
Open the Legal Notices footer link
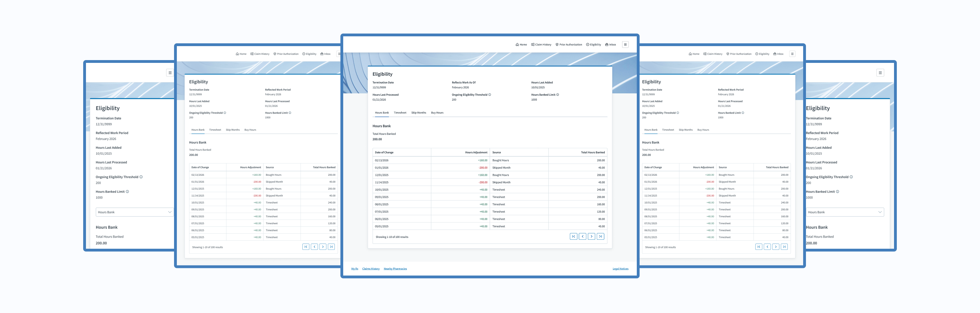620,269
